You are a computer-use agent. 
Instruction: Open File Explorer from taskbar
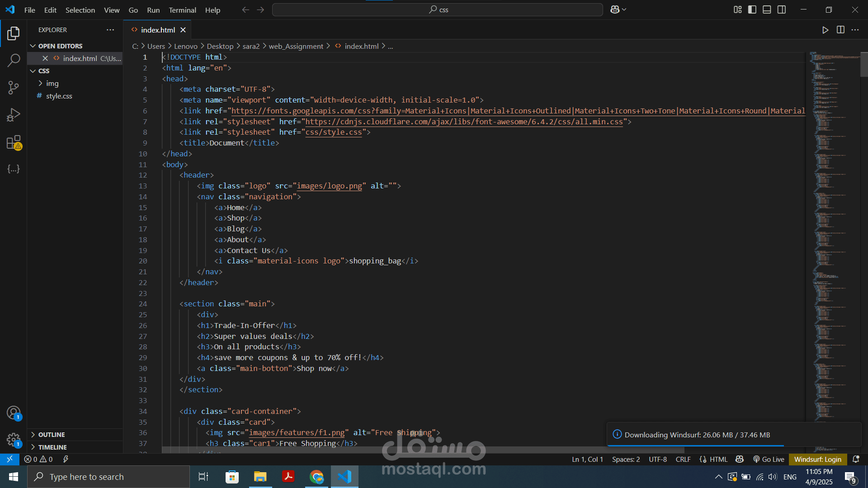click(260, 477)
